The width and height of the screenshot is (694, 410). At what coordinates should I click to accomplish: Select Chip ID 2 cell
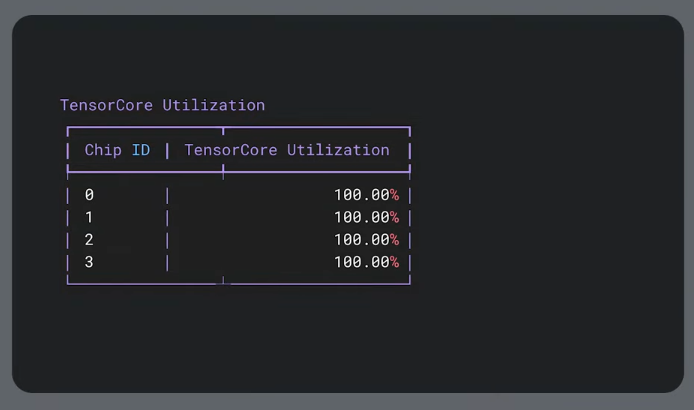point(89,240)
